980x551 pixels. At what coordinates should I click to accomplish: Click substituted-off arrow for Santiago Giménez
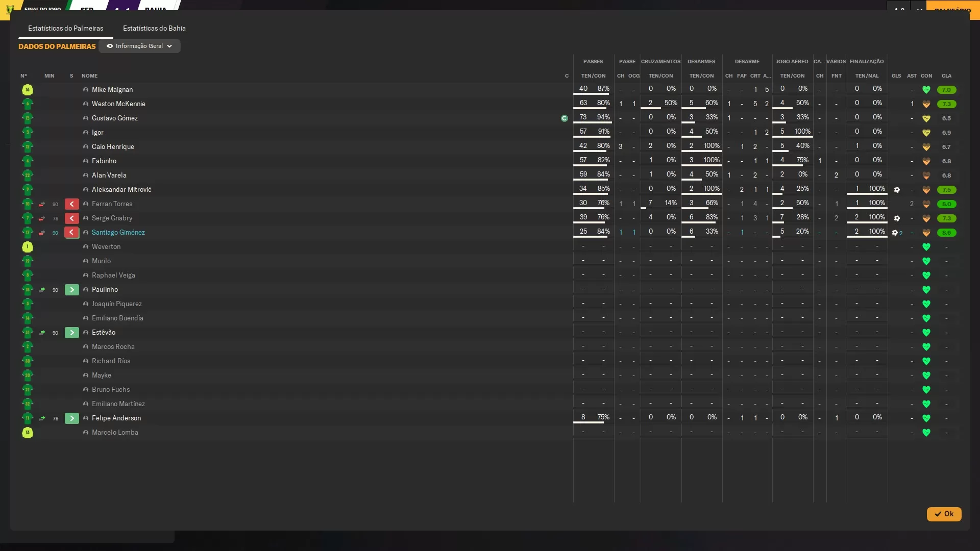coord(72,233)
